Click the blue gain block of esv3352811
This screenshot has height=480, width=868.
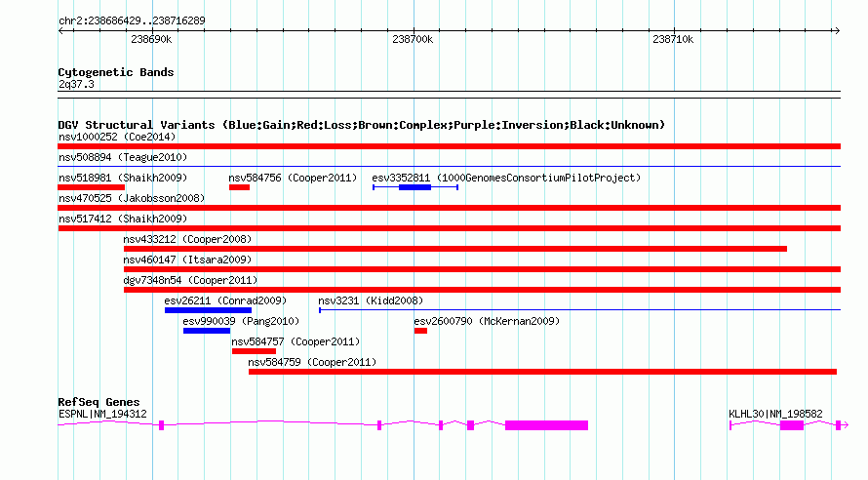[x=414, y=187]
